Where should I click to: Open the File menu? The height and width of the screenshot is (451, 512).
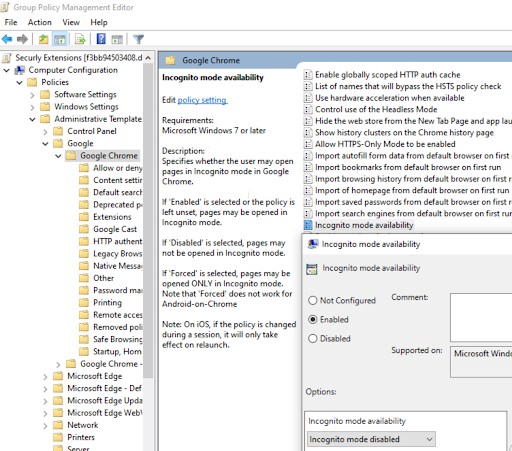click(x=11, y=22)
